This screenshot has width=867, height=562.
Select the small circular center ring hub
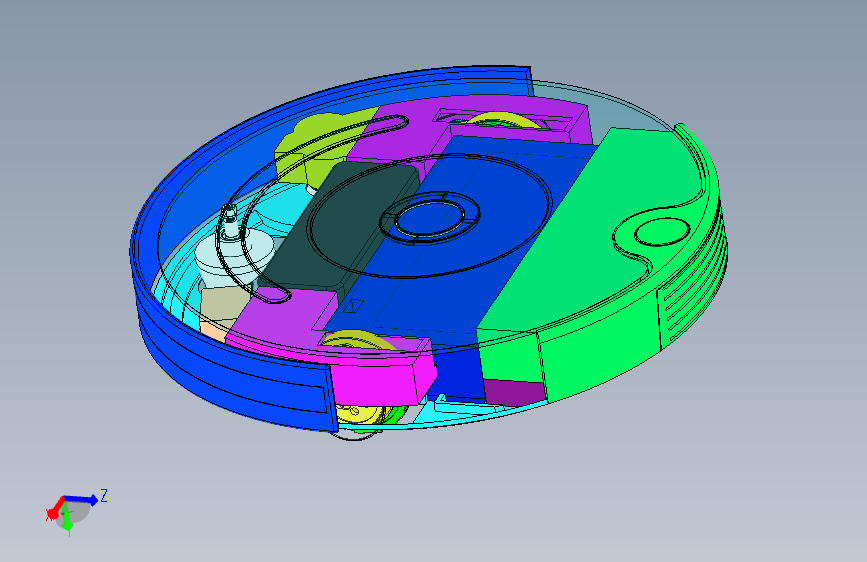430,217
